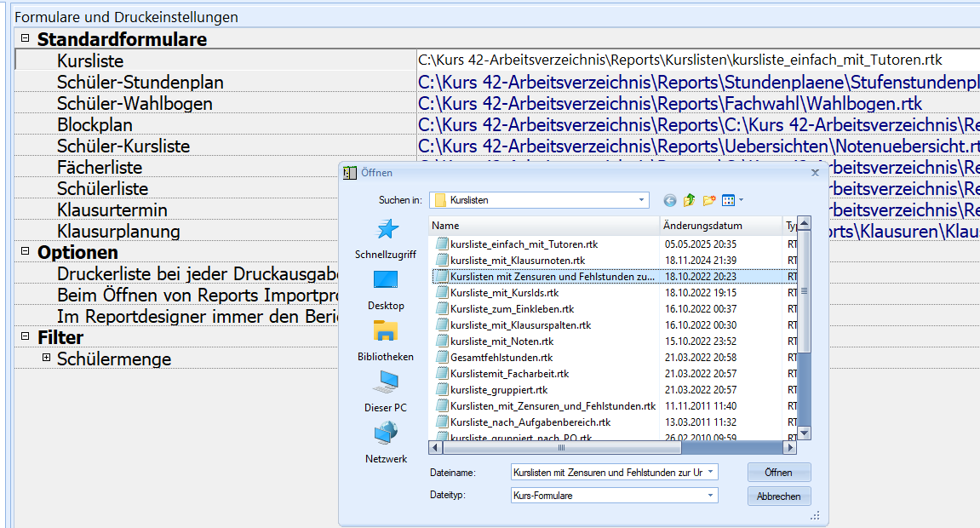Viewport: 980px width, 528px height.
Task: Open the Dateiname dropdown list
Action: 711,473
